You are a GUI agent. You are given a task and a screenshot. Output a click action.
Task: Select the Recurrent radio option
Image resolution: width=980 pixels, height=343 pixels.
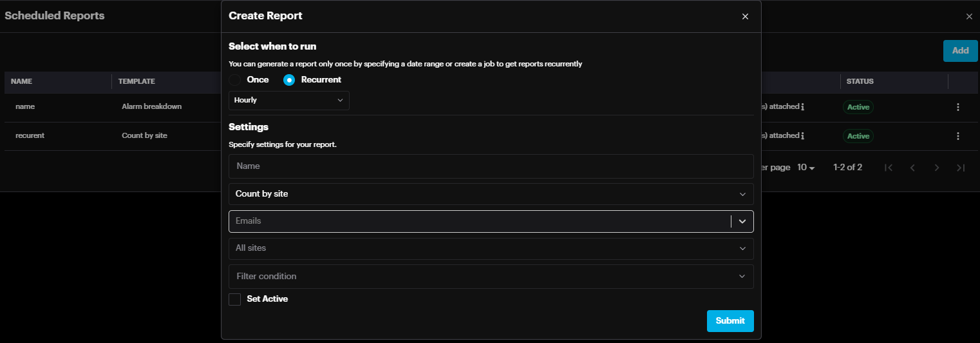point(289,80)
